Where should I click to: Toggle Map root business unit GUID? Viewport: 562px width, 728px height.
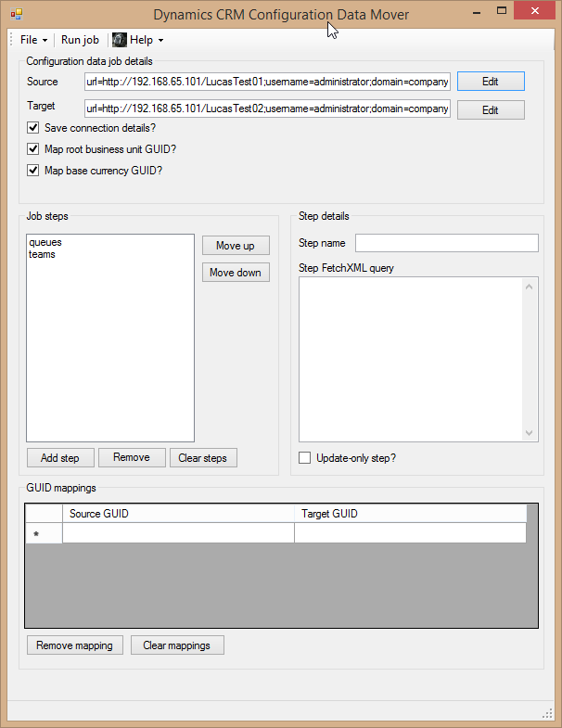[x=32, y=149]
